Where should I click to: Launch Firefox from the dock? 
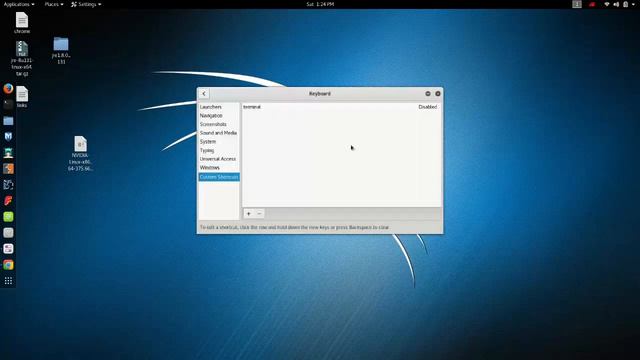[x=8, y=89]
